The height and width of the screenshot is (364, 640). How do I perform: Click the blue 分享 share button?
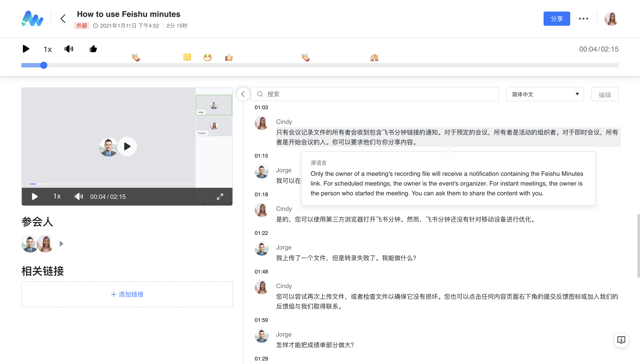tap(556, 18)
